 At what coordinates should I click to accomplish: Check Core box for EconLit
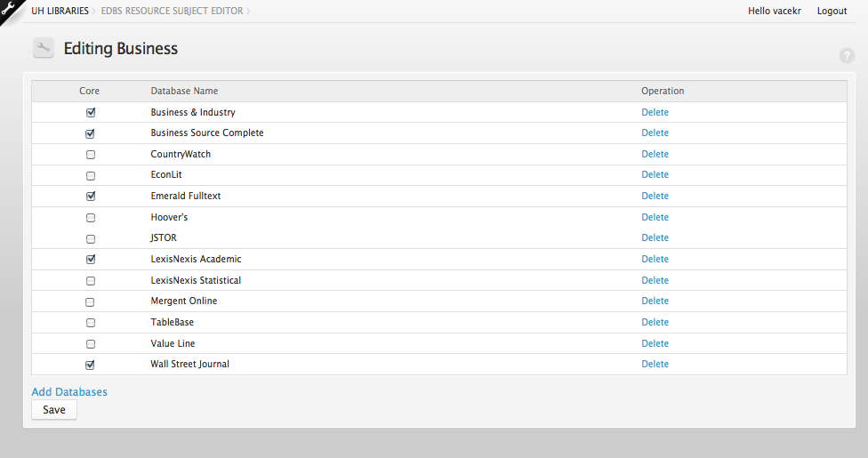90,175
